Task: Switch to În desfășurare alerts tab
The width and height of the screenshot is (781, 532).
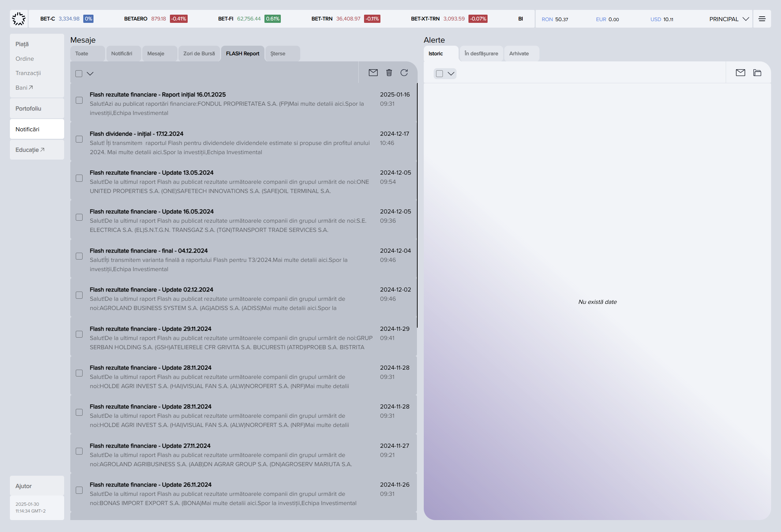Action: click(481, 54)
